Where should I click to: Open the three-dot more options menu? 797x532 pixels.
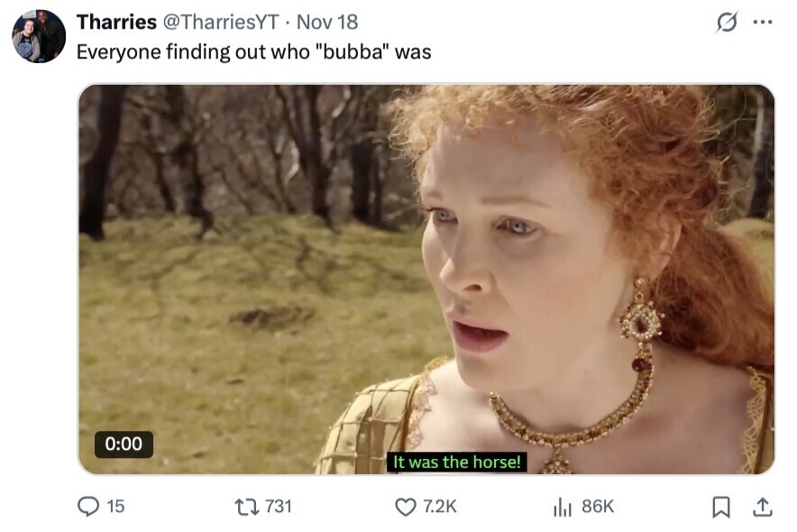tap(763, 23)
